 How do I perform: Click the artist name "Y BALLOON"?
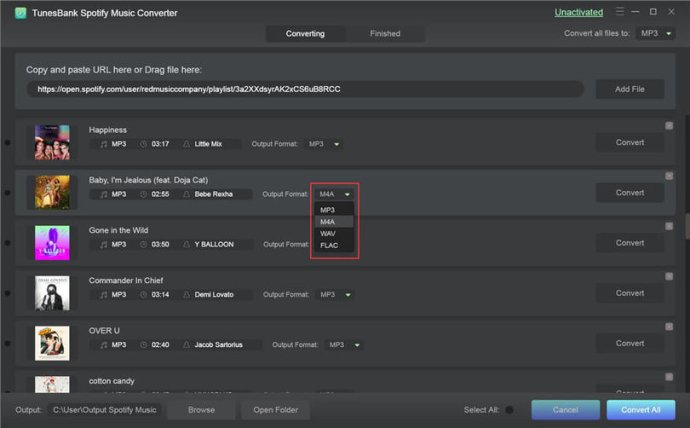(214, 245)
